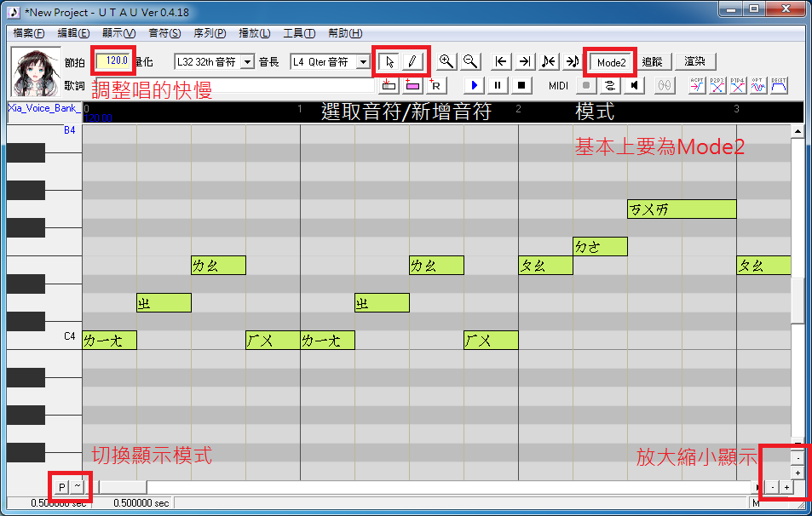The width and height of the screenshot is (812, 516).
Task: Click the vertical zoom minus button
Action: point(798,458)
